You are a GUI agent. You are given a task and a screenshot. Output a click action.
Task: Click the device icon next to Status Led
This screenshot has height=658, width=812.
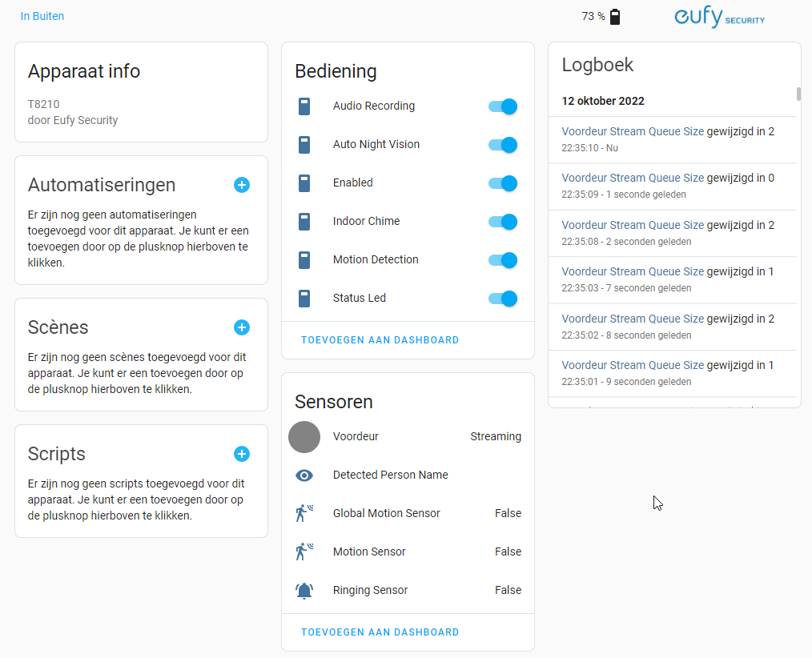point(304,298)
